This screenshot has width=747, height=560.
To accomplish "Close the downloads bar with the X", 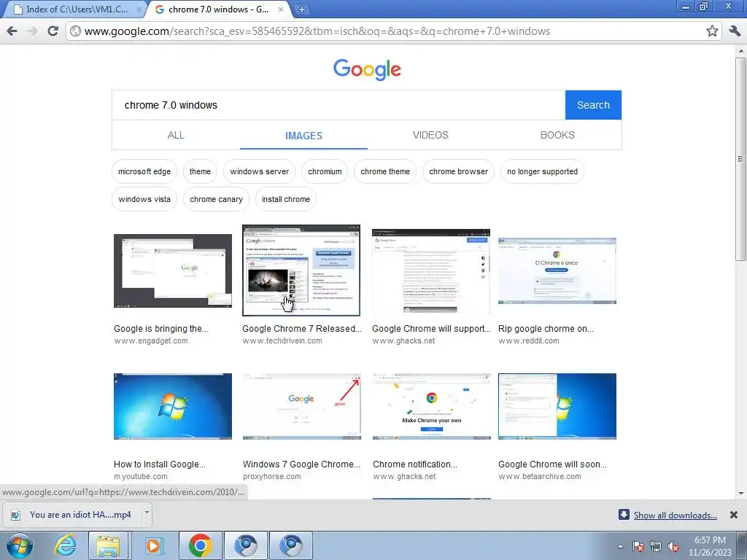I will 734,515.
